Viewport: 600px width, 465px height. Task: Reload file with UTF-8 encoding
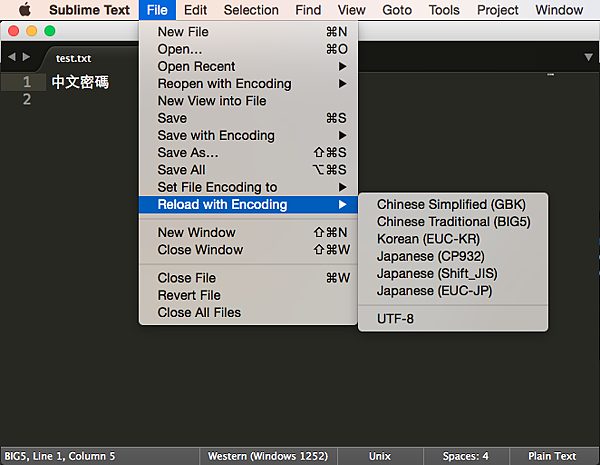point(453,319)
